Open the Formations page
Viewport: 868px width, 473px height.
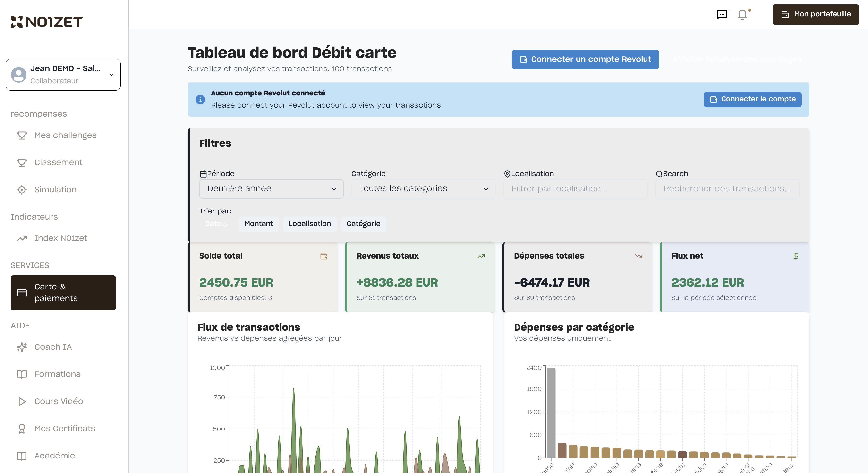tap(63, 374)
